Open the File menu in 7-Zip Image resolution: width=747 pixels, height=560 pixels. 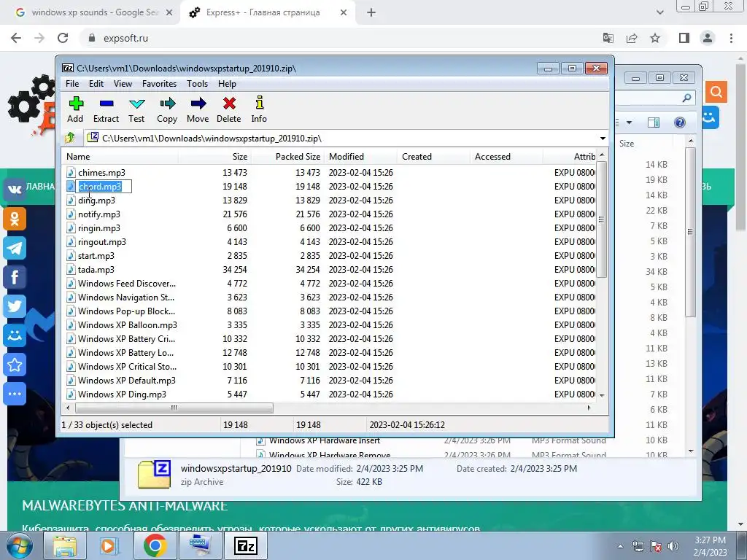[x=72, y=84]
